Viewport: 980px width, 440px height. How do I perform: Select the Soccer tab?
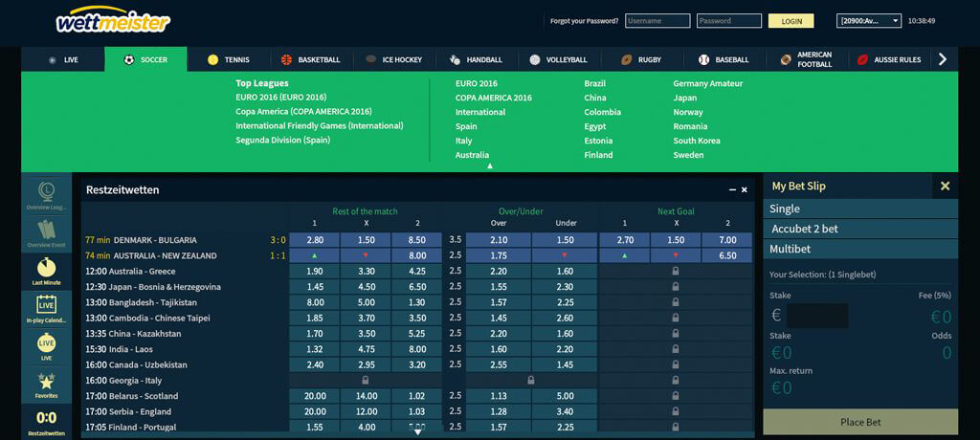click(x=145, y=59)
